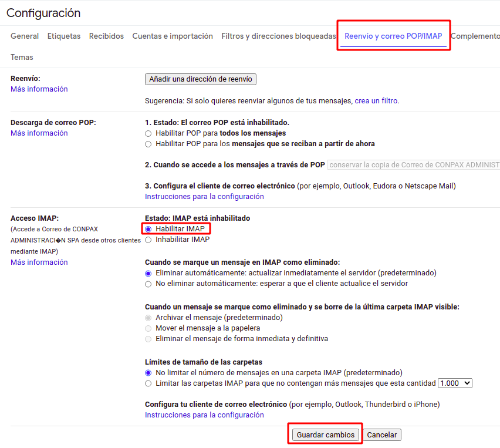500x448 pixels.
Task: Enable POP for mensajes recibidos a partir de ahora
Action: point(148,144)
